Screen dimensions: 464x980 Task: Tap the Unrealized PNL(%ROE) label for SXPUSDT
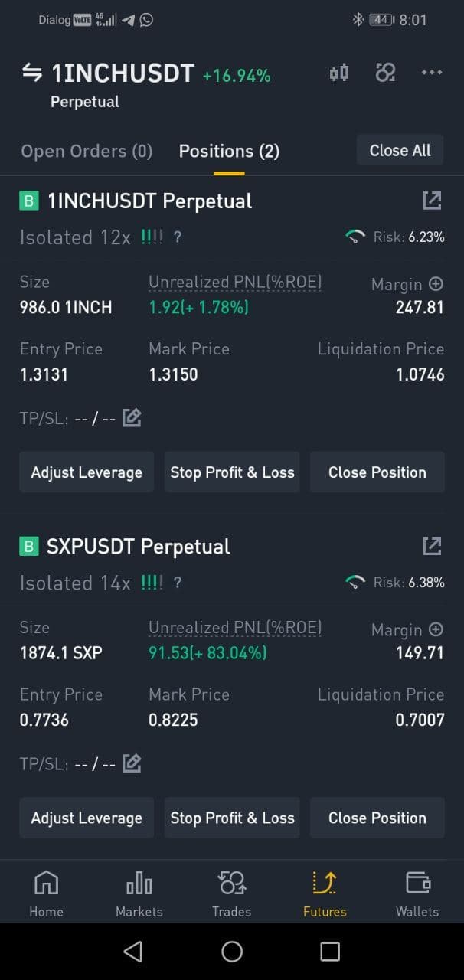[235, 628]
